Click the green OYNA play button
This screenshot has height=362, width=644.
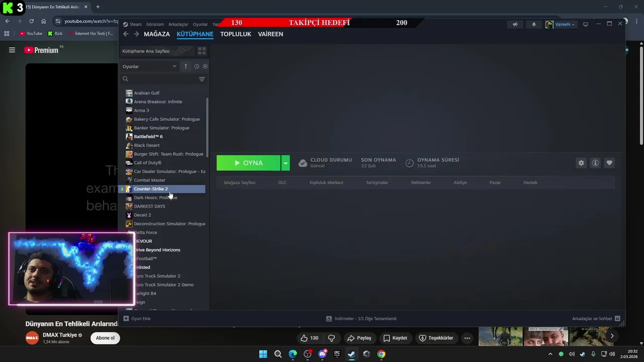pos(249,163)
